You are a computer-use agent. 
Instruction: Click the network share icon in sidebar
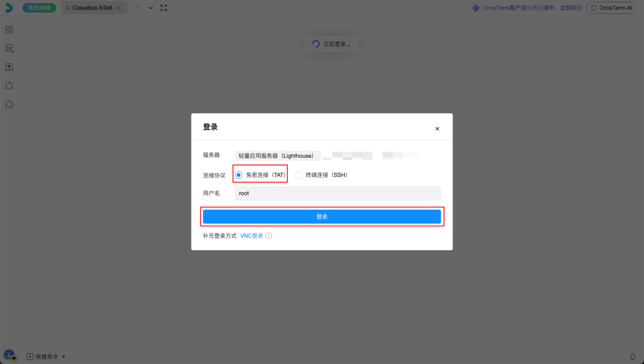9,85
